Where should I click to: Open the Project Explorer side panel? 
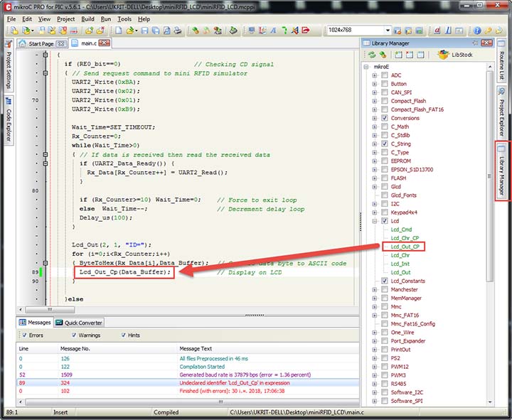coord(502,113)
